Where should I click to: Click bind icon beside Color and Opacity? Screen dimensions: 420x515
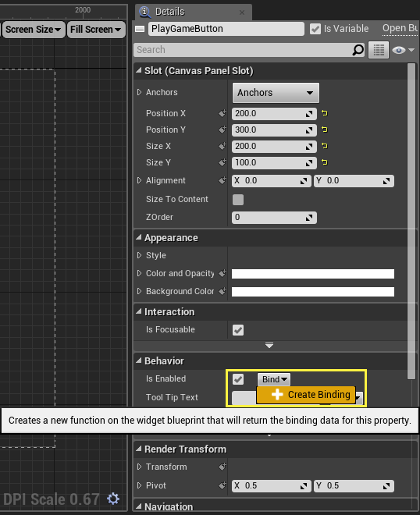(x=222, y=273)
